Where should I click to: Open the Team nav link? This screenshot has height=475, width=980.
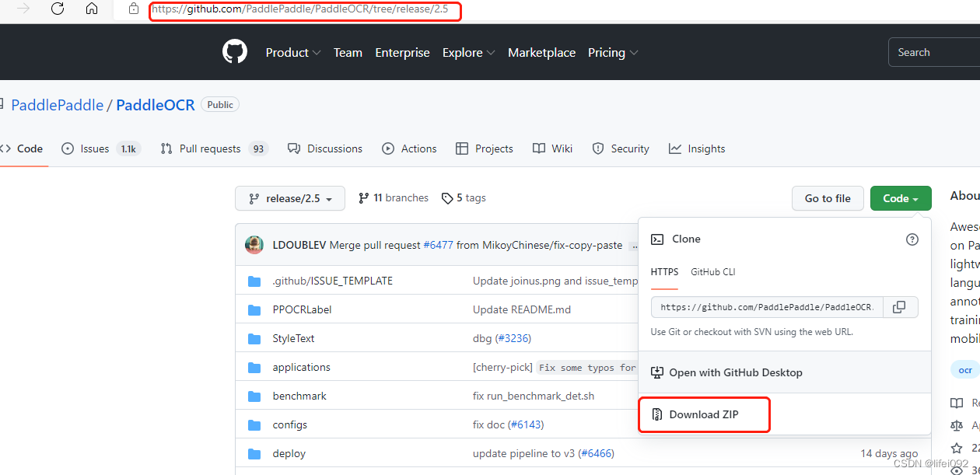pos(348,53)
